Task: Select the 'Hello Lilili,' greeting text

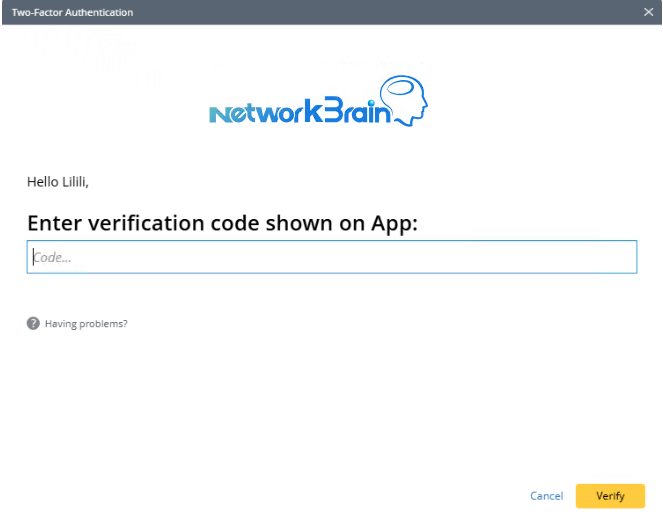Action: [x=58, y=182]
